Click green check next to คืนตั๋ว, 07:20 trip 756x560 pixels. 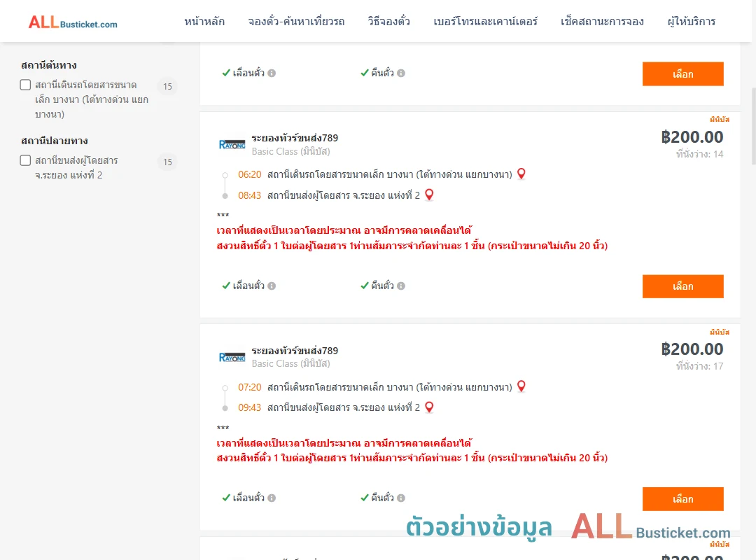(365, 498)
